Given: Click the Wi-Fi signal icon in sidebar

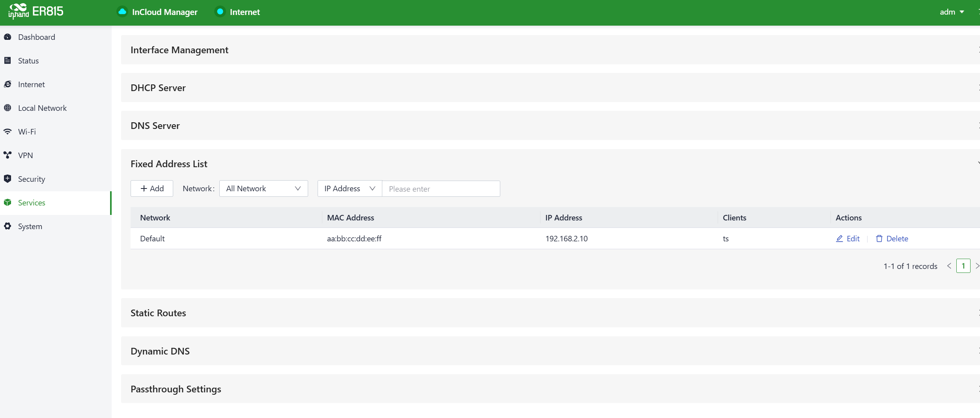Looking at the screenshot, I should [x=7, y=132].
